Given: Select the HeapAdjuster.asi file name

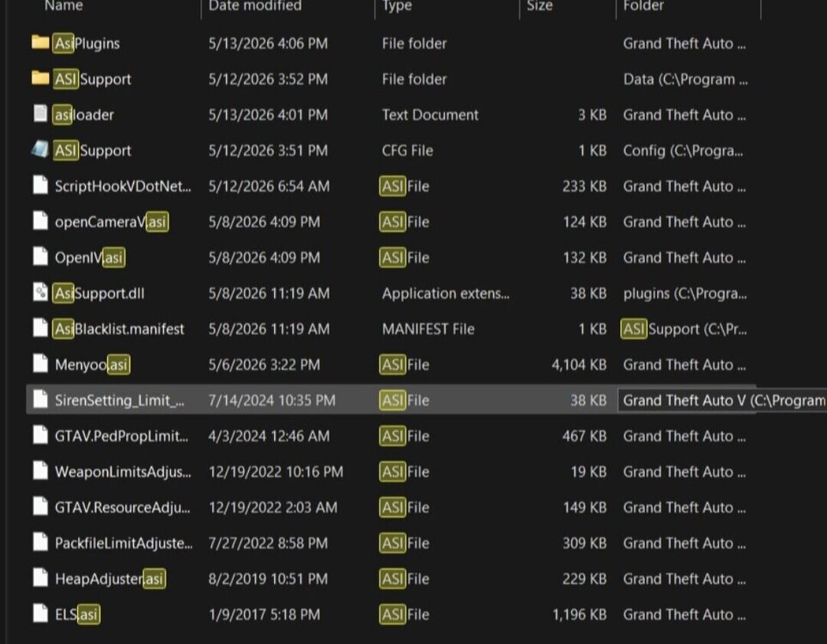Looking at the screenshot, I should point(110,579).
